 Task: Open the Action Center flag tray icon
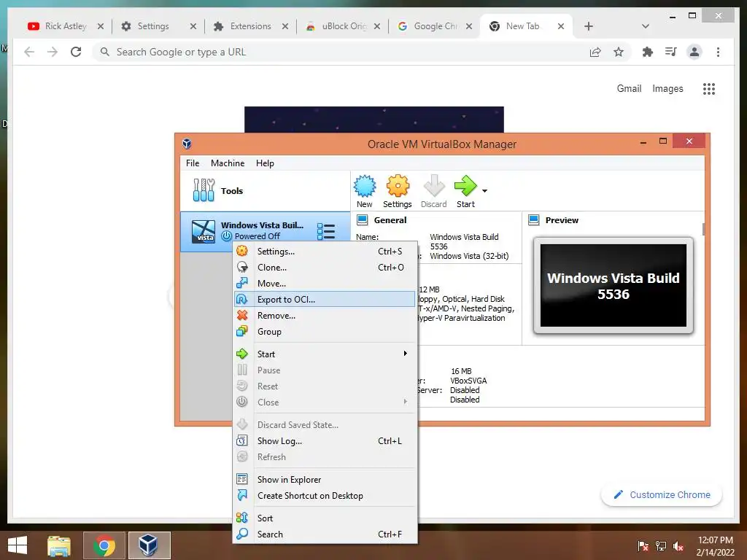[643, 546]
